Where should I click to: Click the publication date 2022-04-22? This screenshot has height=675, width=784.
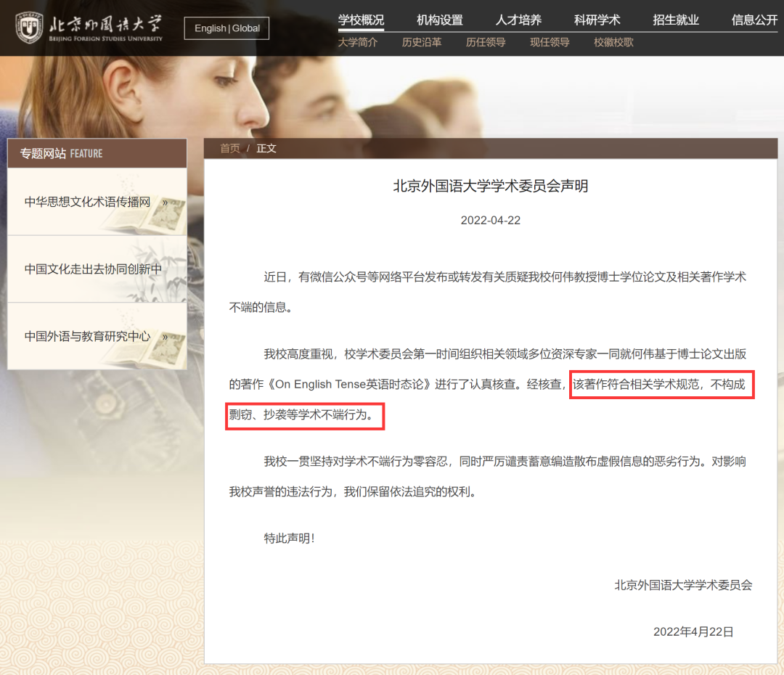(x=491, y=221)
